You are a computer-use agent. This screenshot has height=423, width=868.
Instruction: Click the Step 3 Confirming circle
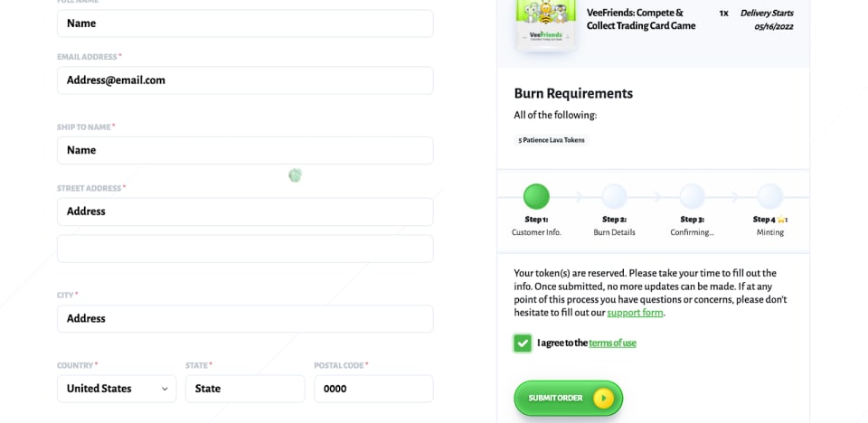click(x=692, y=196)
